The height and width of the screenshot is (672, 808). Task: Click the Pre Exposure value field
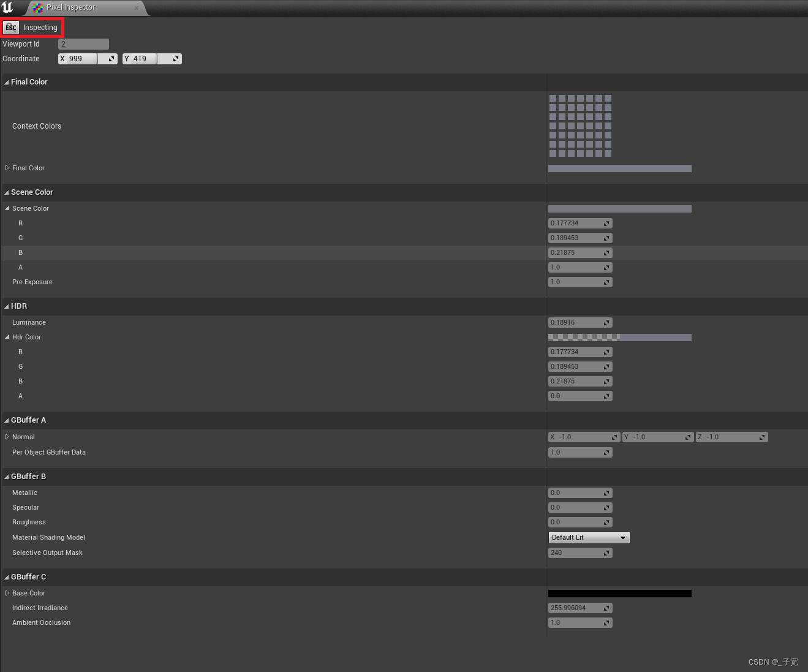tap(580, 282)
